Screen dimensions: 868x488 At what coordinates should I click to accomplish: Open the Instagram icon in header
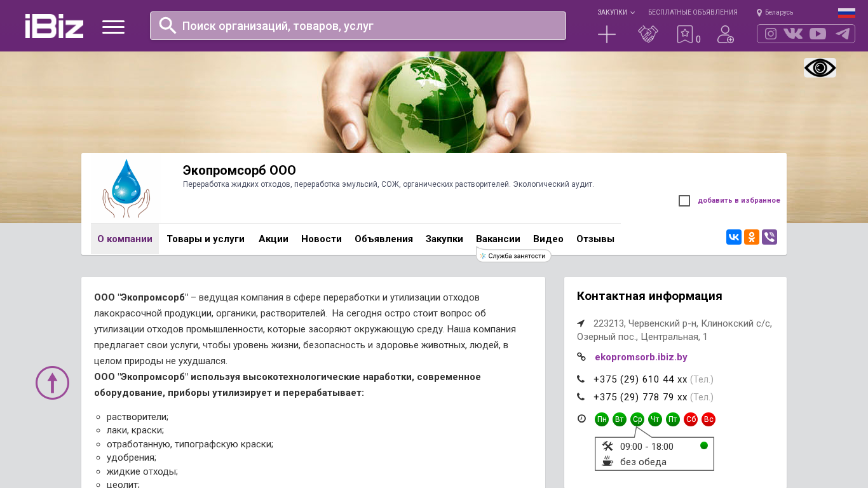(771, 34)
